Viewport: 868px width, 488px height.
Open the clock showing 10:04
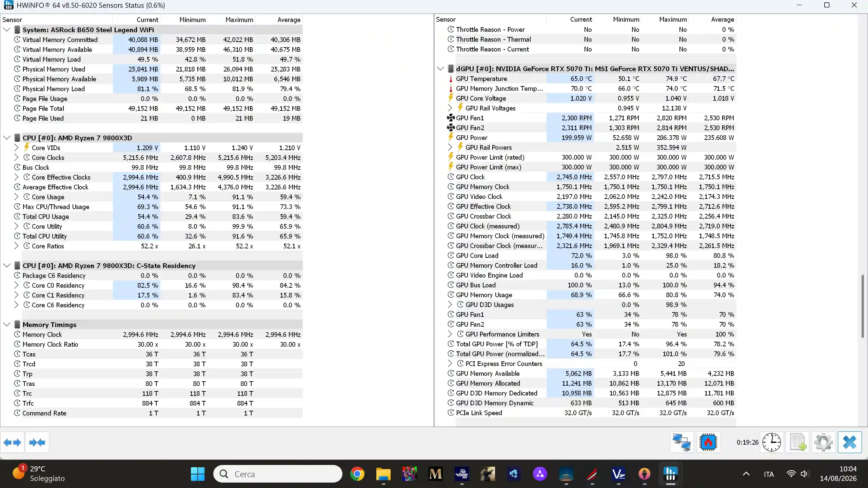click(838, 474)
